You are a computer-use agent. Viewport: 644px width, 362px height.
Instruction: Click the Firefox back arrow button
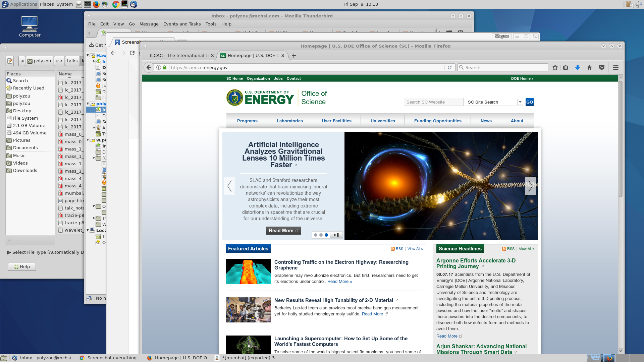pyautogui.click(x=149, y=67)
